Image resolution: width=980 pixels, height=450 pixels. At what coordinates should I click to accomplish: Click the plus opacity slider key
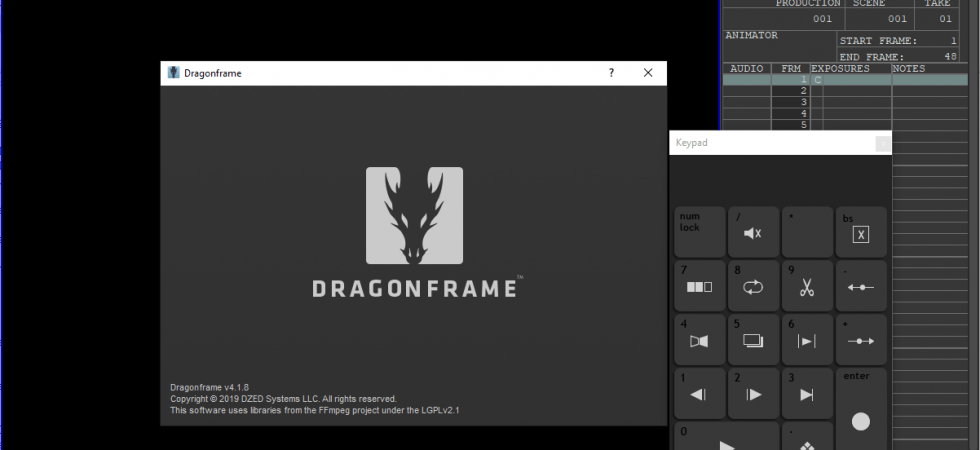[861, 340]
